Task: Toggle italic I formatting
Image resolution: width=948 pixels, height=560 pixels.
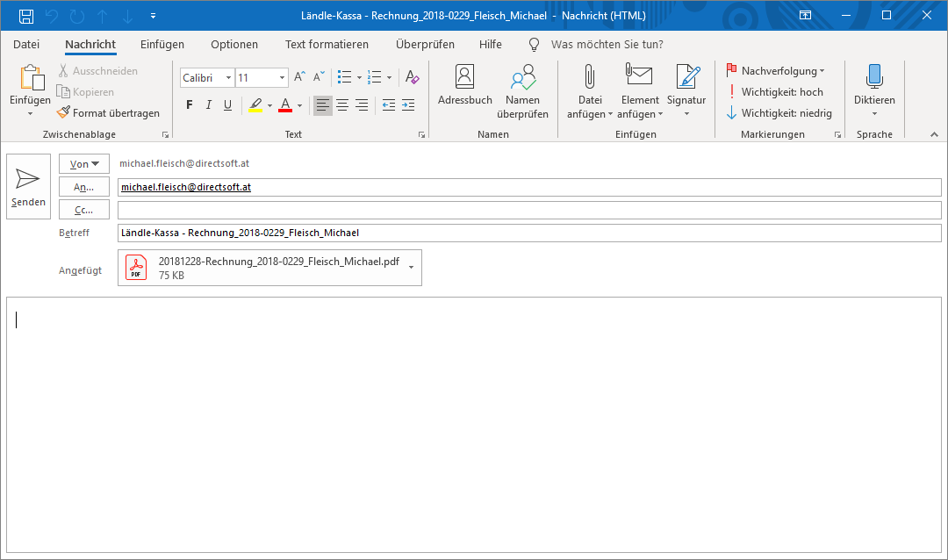Action: point(209,104)
